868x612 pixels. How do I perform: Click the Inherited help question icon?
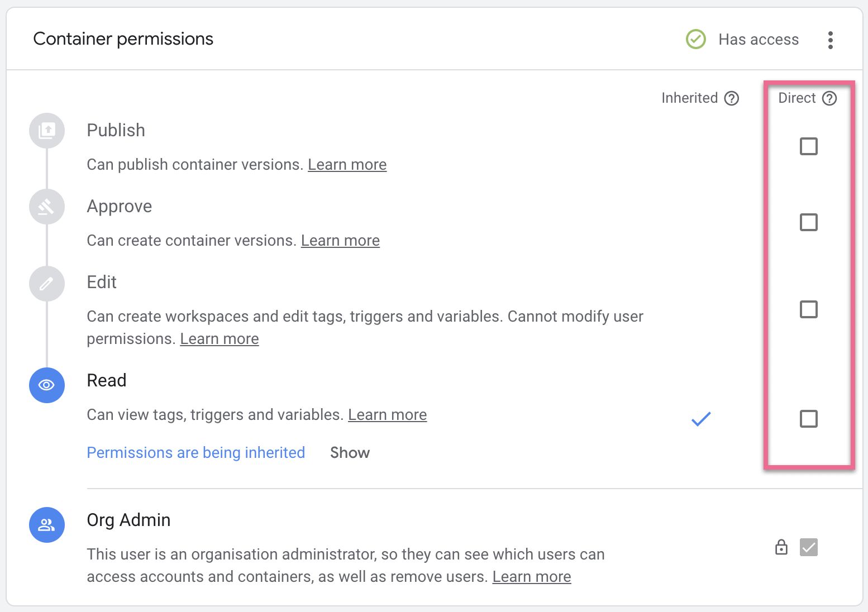[731, 98]
